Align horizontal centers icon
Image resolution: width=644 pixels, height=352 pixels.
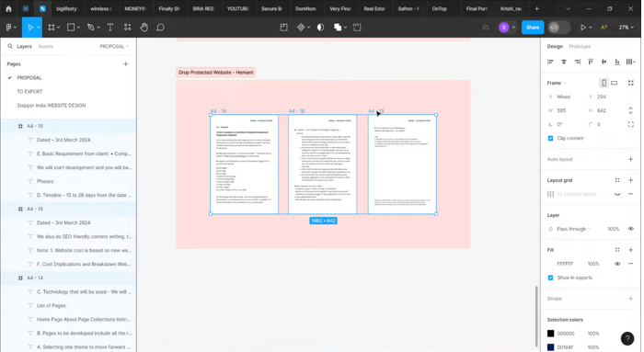[x=564, y=62]
